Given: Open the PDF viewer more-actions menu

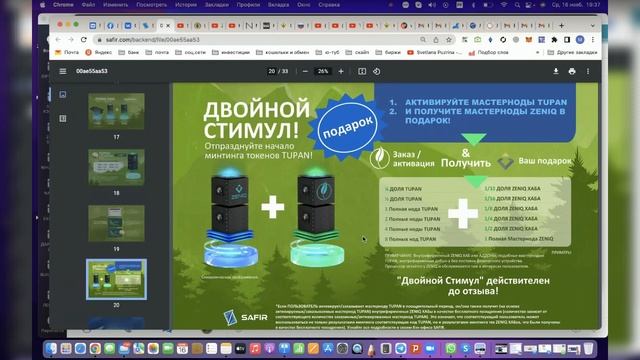Looking at the screenshot, I should click(x=588, y=71).
